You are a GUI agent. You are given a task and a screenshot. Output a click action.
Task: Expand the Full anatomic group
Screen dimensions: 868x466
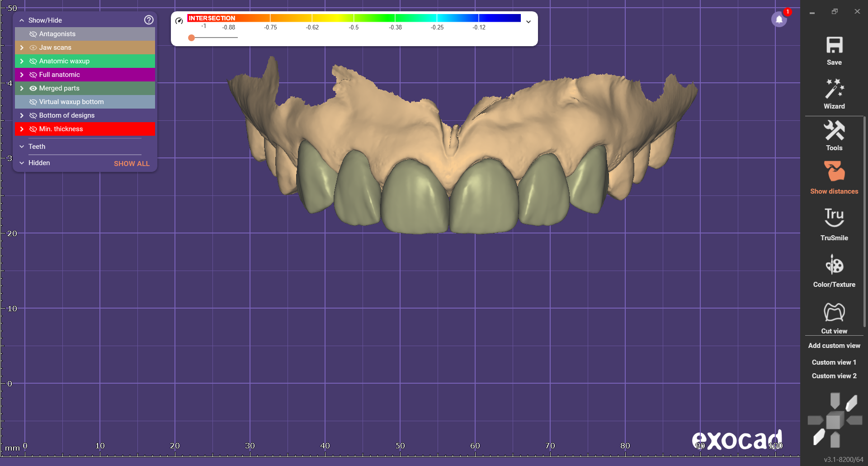point(21,75)
